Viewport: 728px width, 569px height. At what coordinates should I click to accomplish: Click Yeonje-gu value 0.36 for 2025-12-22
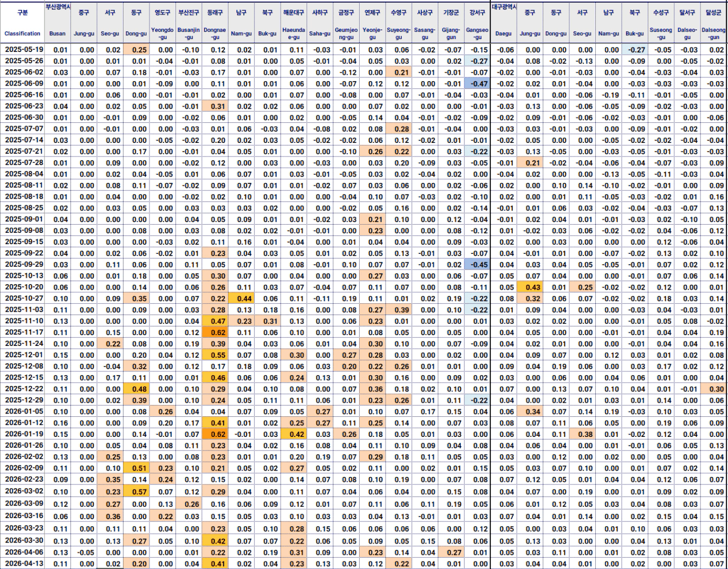(373, 389)
